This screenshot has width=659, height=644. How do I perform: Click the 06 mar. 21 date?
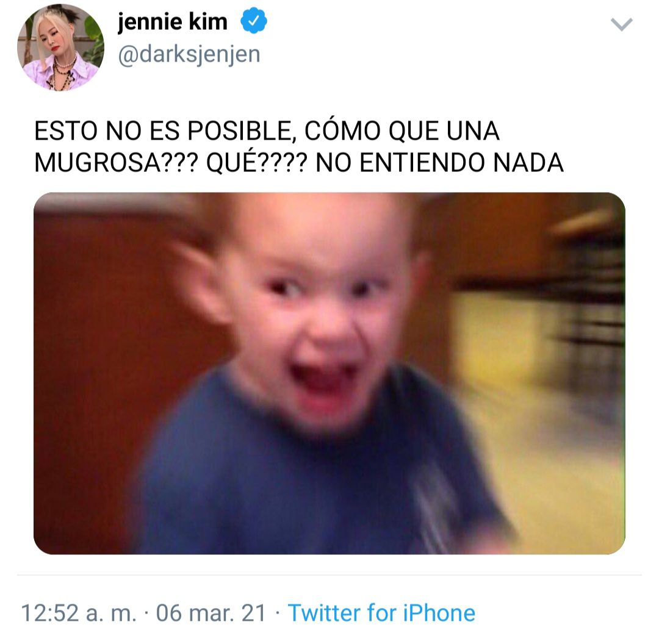click(x=211, y=613)
